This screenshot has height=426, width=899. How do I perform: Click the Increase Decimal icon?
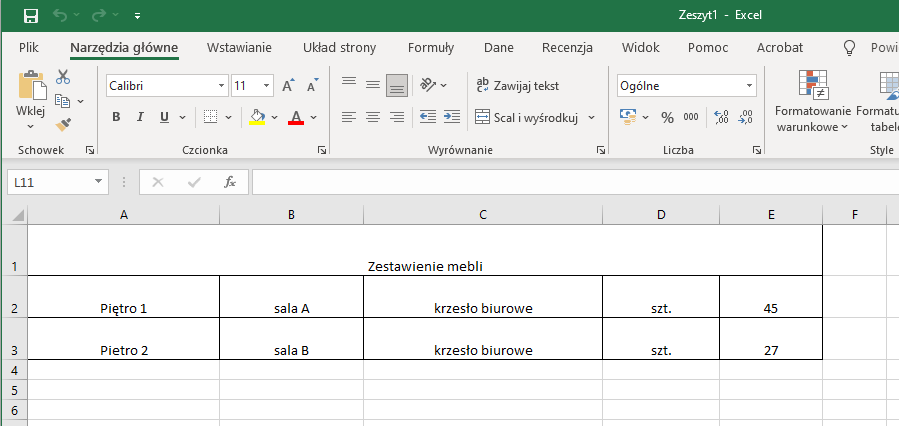721,117
